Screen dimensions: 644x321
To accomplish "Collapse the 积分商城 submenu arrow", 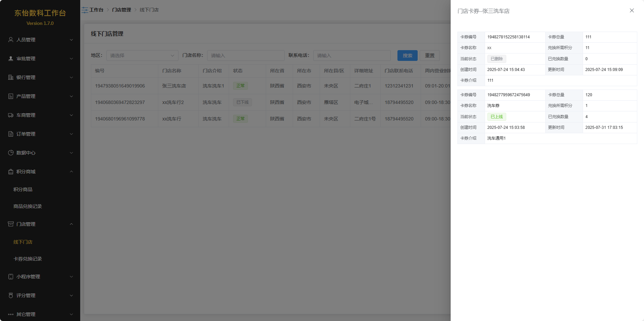I will [71, 172].
